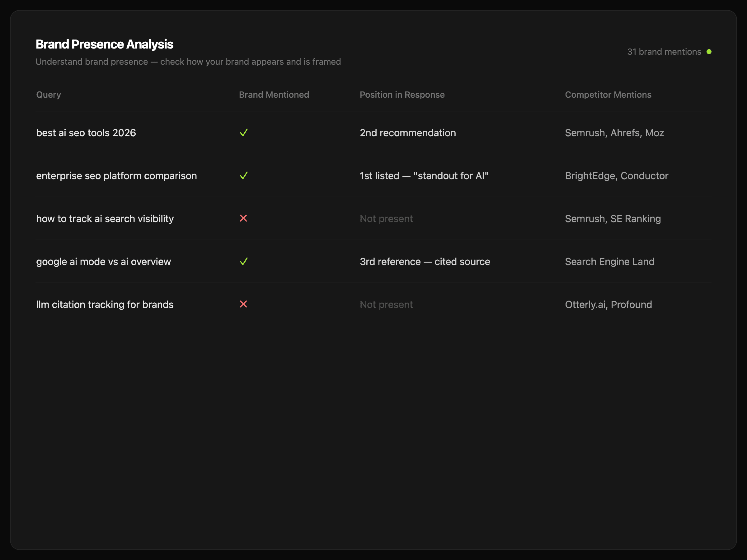The width and height of the screenshot is (747, 560).
Task: Select the Brand Mentioned column header
Action: (x=274, y=95)
